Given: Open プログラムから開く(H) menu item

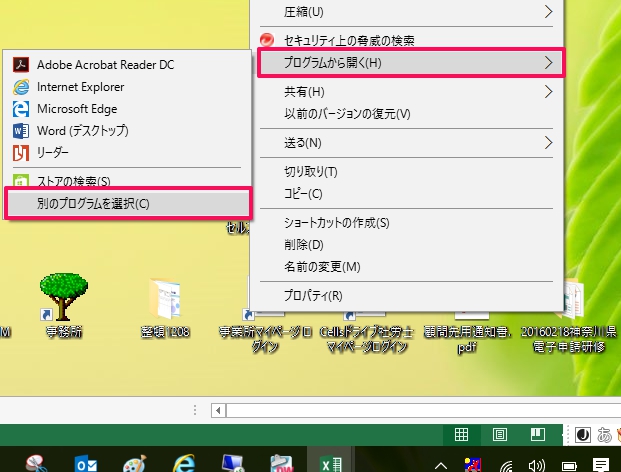Looking at the screenshot, I should (411, 63).
